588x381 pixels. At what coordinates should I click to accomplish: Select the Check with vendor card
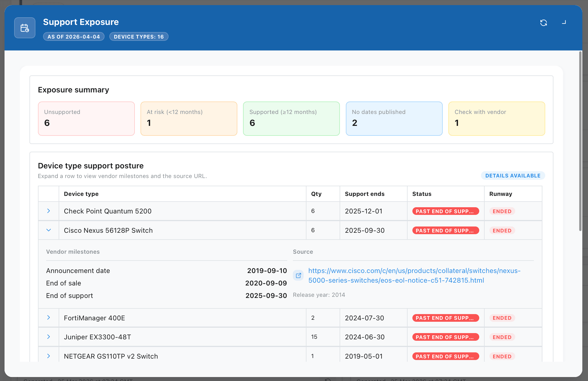click(x=497, y=118)
